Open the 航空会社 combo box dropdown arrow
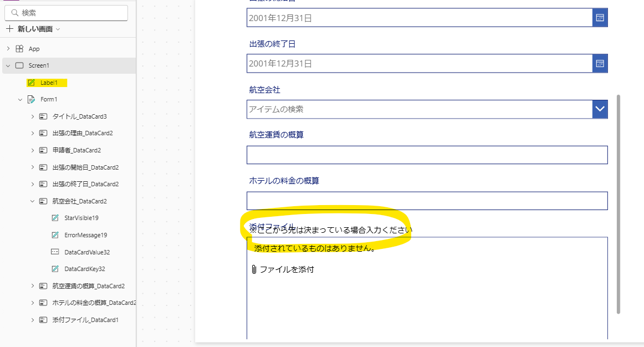Viewport: 644px width, 347px height. click(x=600, y=109)
